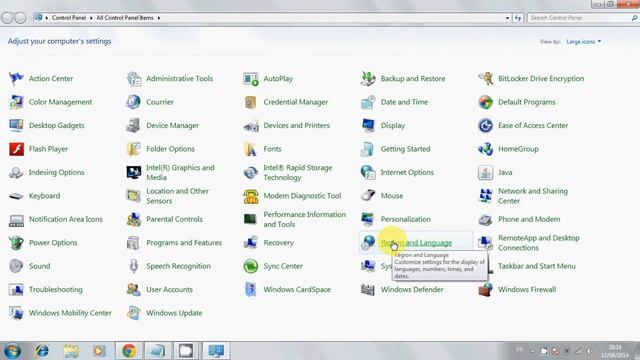Open the Parental Controls link
640x360 pixels.
(174, 219)
